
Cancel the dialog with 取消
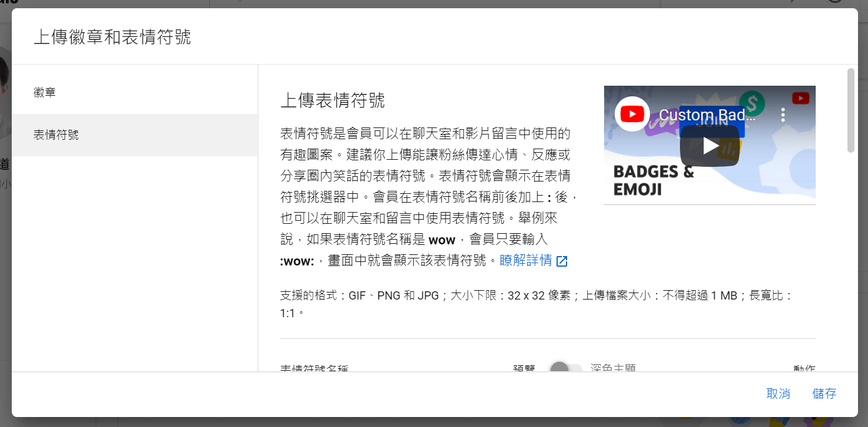coord(778,394)
